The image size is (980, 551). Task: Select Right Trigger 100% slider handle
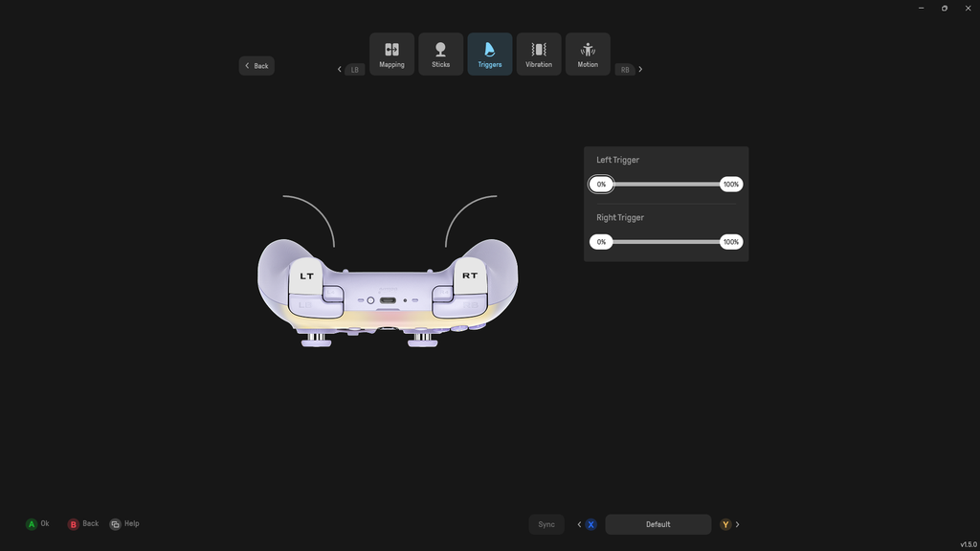click(730, 242)
